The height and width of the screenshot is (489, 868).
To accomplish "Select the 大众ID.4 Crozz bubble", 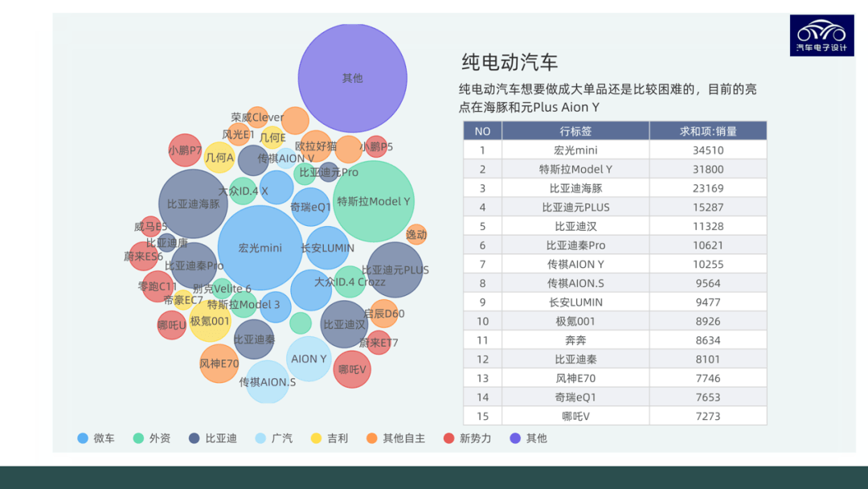I will point(350,281).
